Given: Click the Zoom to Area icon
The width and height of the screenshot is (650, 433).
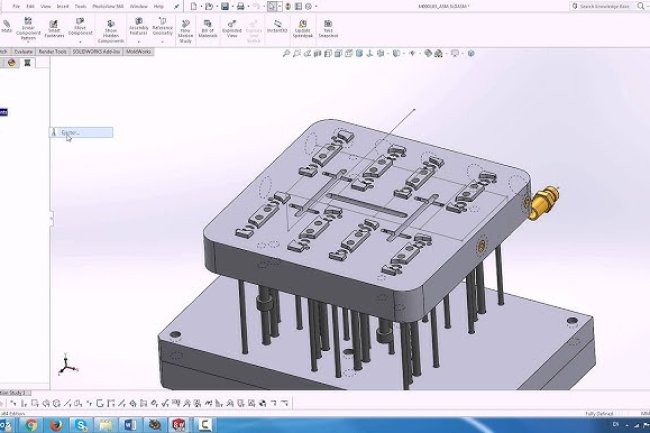Looking at the screenshot, I should click(x=297, y=53).
